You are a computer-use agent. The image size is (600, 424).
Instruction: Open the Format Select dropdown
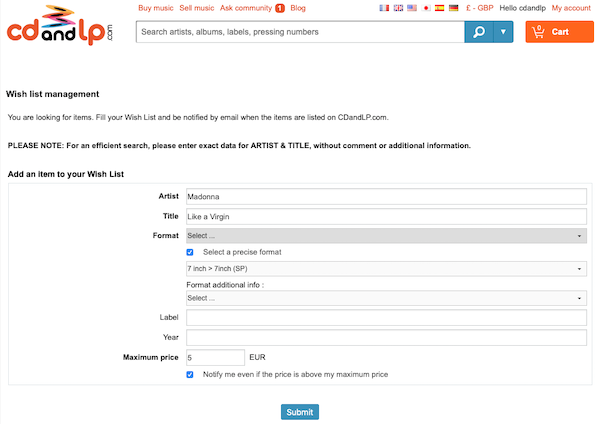pyautogui.click(x=386, y=236)
